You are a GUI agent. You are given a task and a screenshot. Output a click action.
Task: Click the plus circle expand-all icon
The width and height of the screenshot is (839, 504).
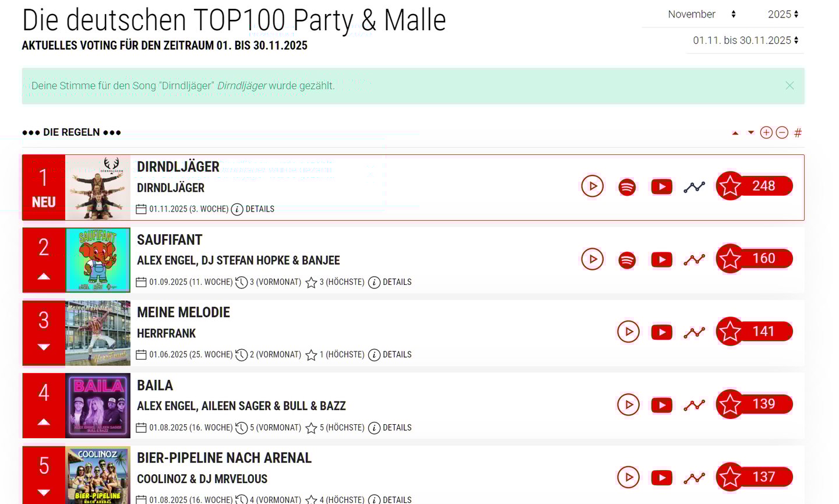point(766,133)
